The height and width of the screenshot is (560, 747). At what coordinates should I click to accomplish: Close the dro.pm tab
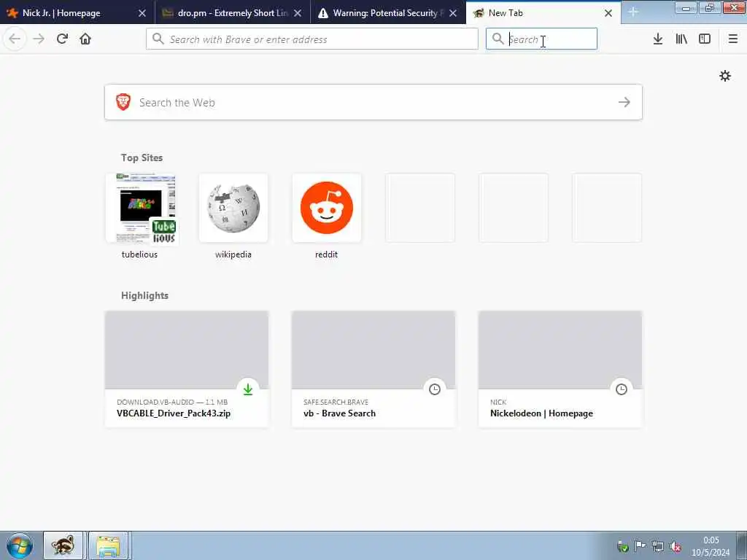[298, 13]
